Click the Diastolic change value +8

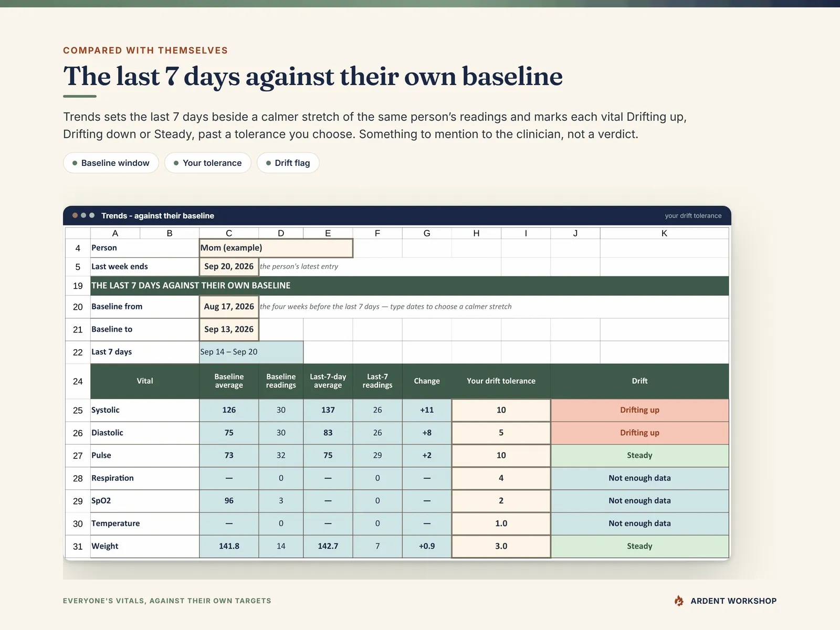coord(427,433)
